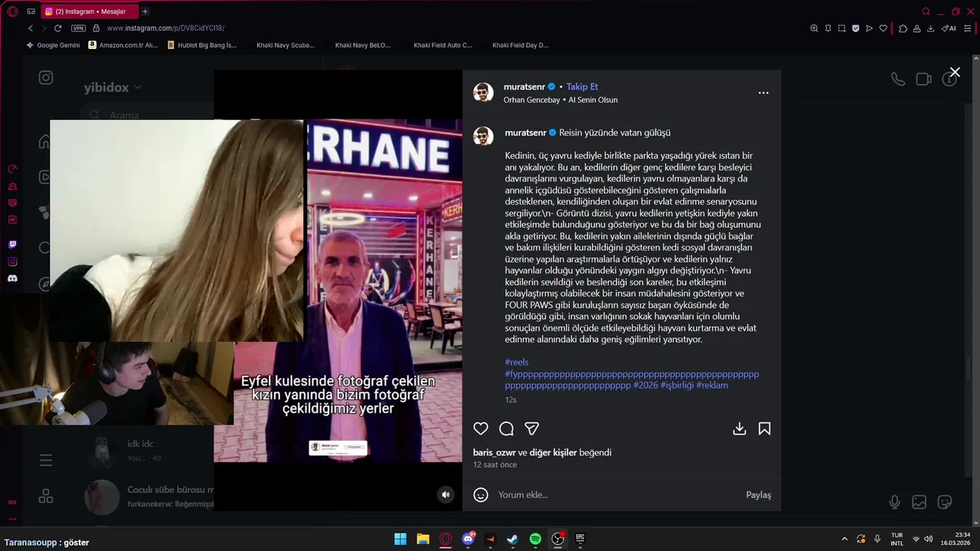Screen dimensions: 980x551
Task: Open the Orhan Gencebay audio link
Action: click(560, 99)
